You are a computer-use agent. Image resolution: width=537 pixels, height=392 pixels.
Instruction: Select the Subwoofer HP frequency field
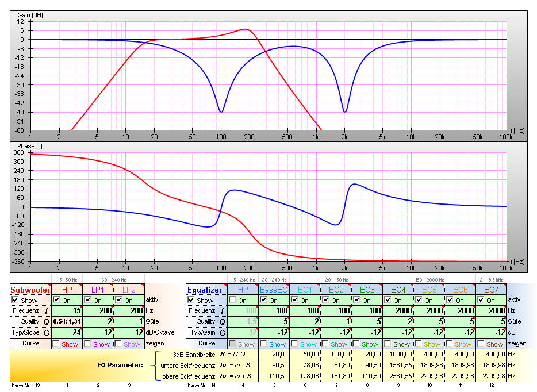pyautogui.click(x=67, y=311)
